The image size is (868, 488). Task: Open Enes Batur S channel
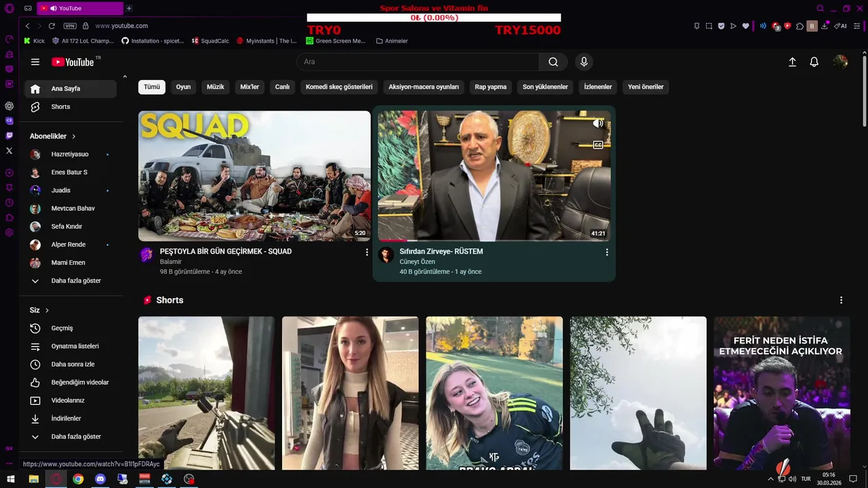(71, 172)
